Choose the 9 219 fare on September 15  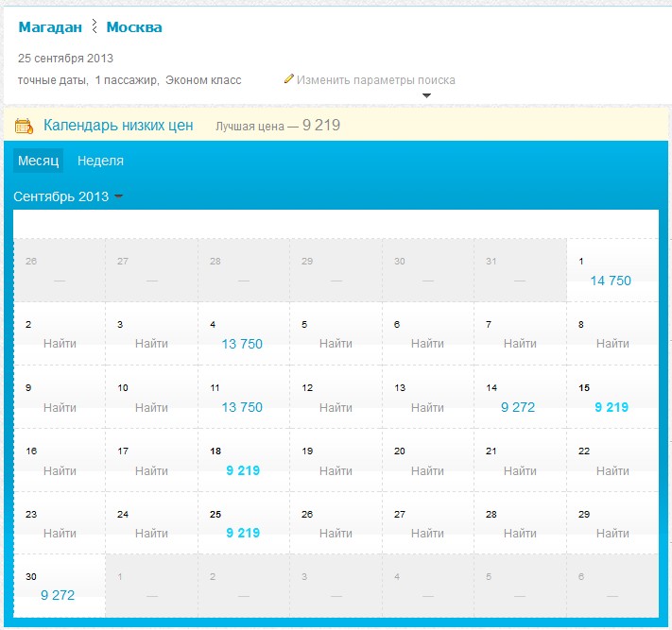pyautogui.click(x=611, y=407)
